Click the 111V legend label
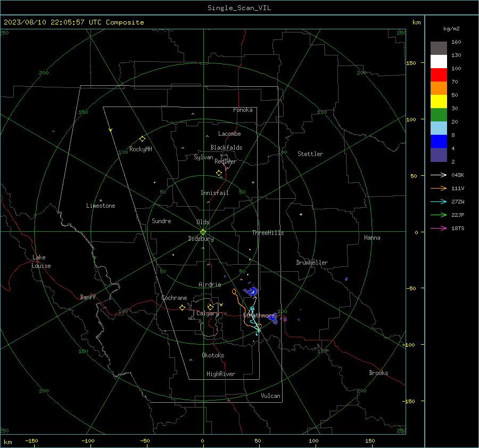 click(x=458, y=188)
